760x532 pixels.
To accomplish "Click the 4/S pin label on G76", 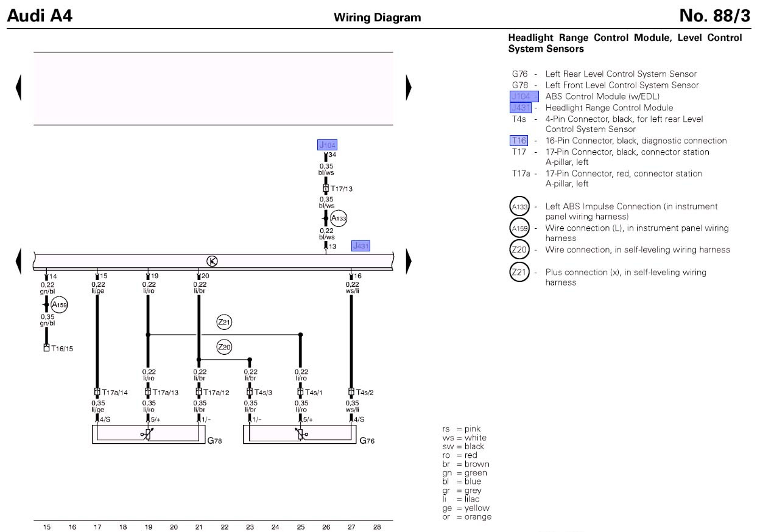I will point(359,419).
